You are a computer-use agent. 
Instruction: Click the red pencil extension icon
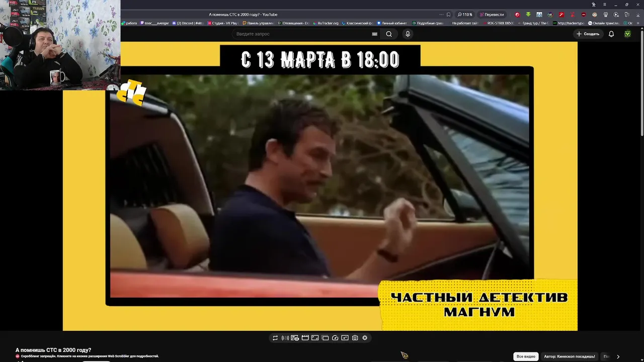point(561,15)
